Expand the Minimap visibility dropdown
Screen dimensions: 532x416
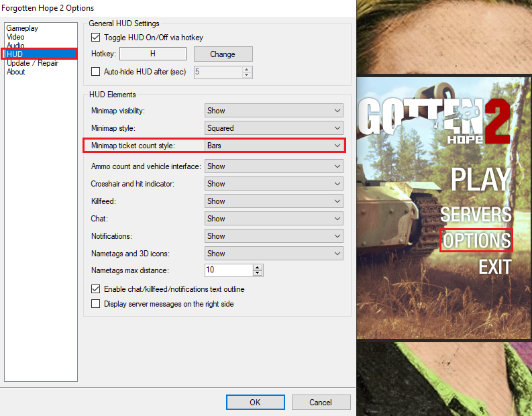274,111
